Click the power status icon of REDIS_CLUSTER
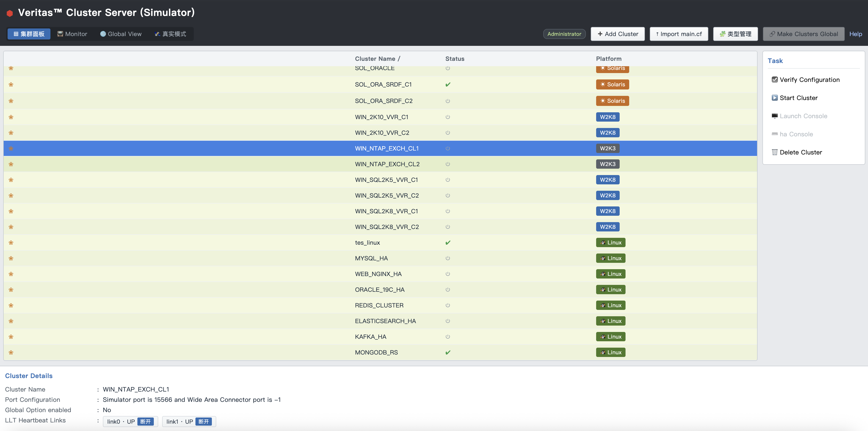Image resolution: width=868 pixels, height=431 pixels. point(448,305)
